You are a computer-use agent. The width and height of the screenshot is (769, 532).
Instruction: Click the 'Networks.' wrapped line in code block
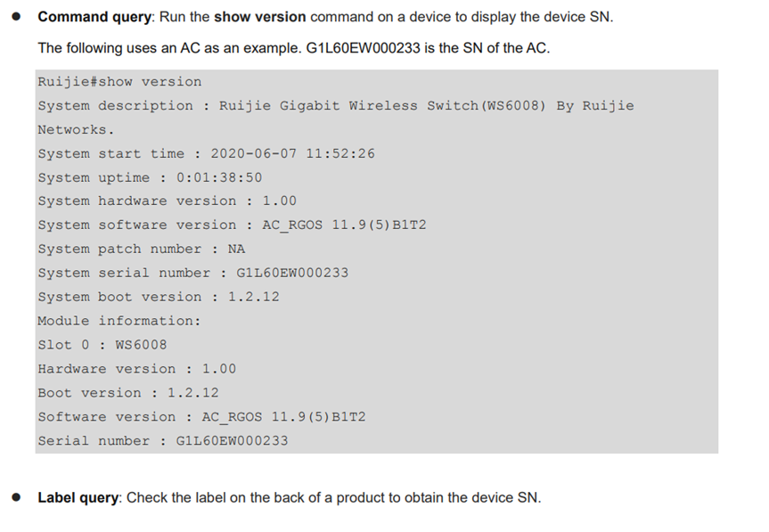pos(76,130)
